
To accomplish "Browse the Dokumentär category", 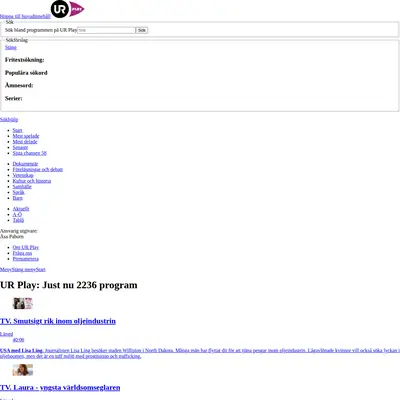I will [x=25, y=164].
